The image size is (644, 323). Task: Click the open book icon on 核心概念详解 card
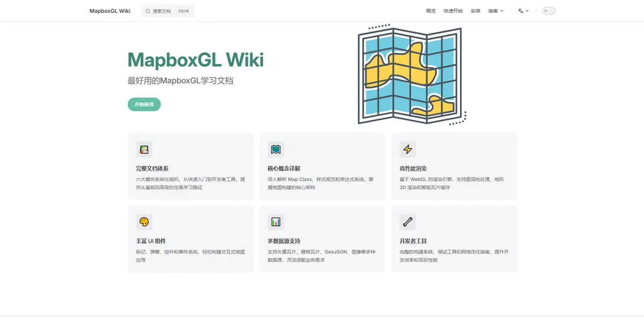pyautogui.click(x=276, y=149)
